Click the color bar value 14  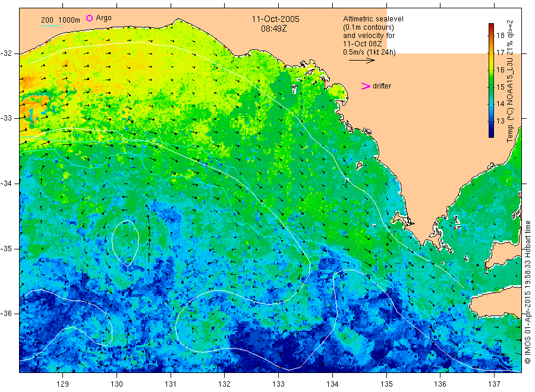(x=500, y=103)
